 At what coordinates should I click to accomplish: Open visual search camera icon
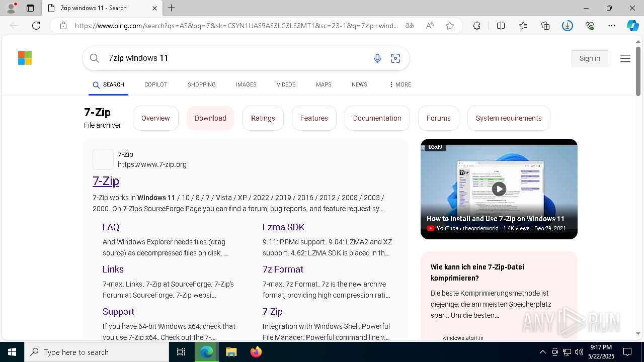395,58
